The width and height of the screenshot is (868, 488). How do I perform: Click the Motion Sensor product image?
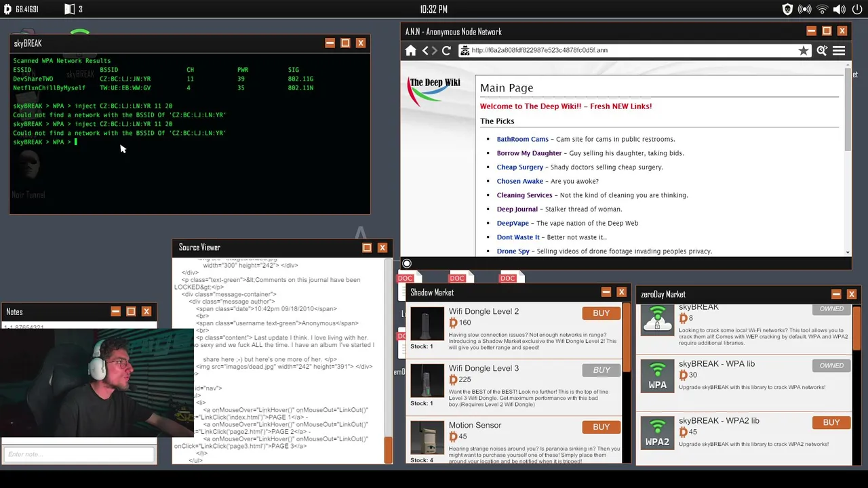click(x=427, y=439)
